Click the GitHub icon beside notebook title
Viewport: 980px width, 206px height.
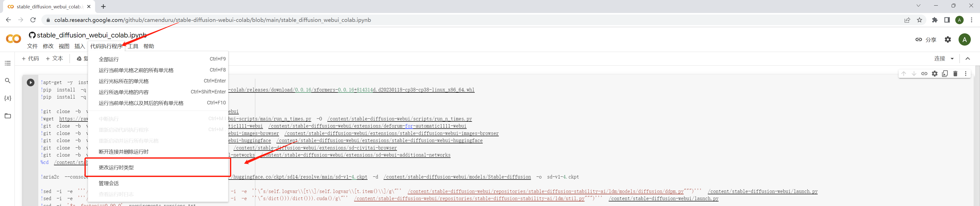pos(32,35)
